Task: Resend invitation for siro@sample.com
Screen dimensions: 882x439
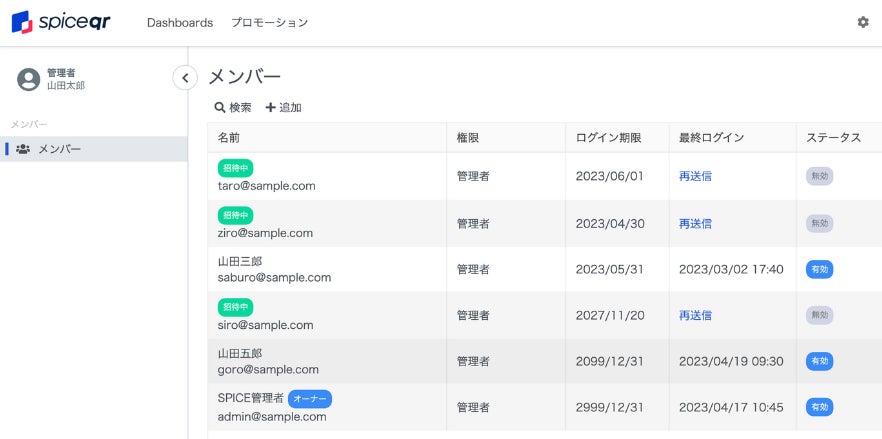Action: click(x=695, y=315)
